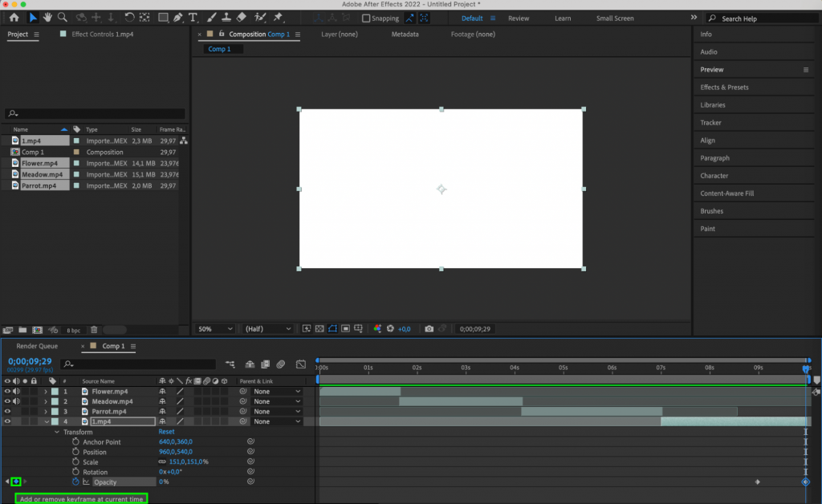Select the Hand tool
Viewport: 822px width, 504px height.
[x=47, y=17]
